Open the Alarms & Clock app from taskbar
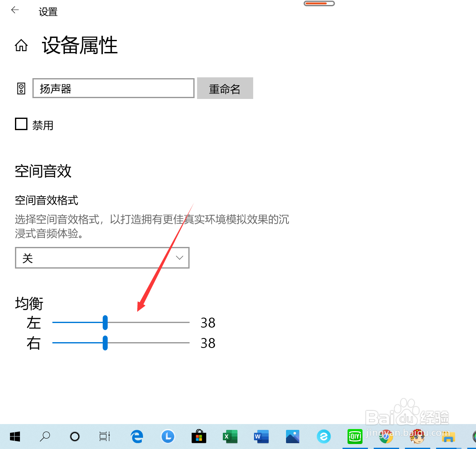Viewport: 476px width, 449px height. pyautogui.click(x=168, y=437)
